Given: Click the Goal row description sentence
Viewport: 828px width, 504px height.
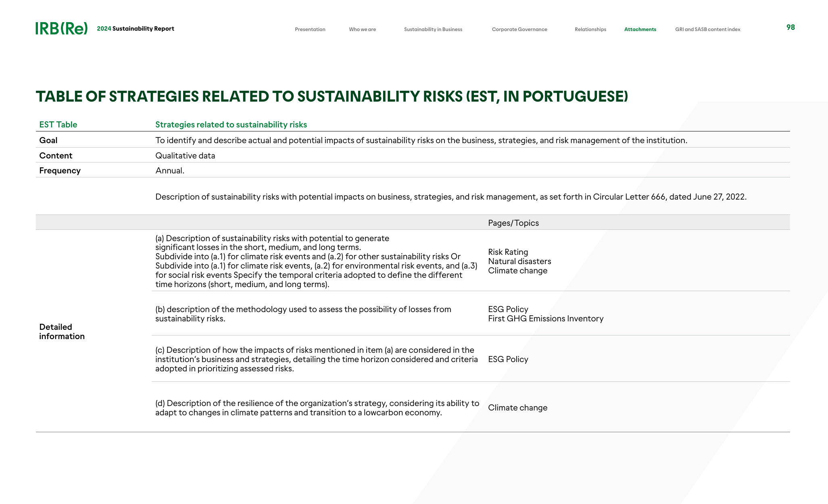Looking at the screenshot, I should click(421, 140).
